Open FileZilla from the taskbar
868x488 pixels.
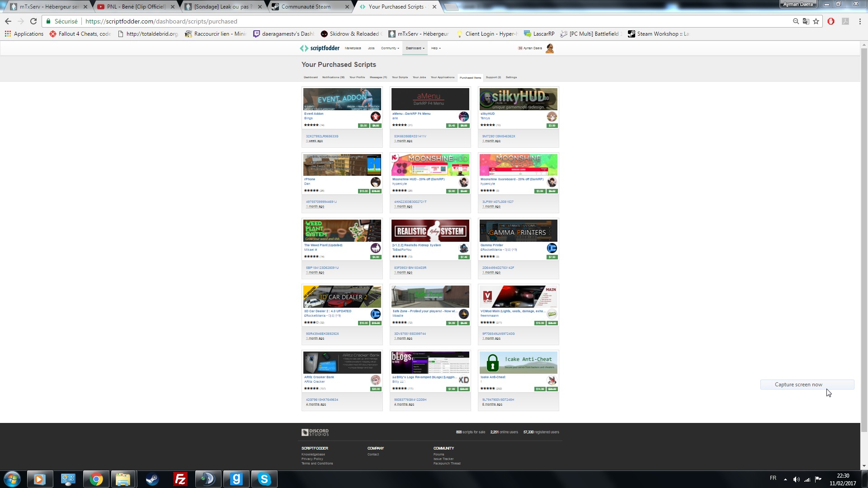pyautogui.click(x=180, y=479)
